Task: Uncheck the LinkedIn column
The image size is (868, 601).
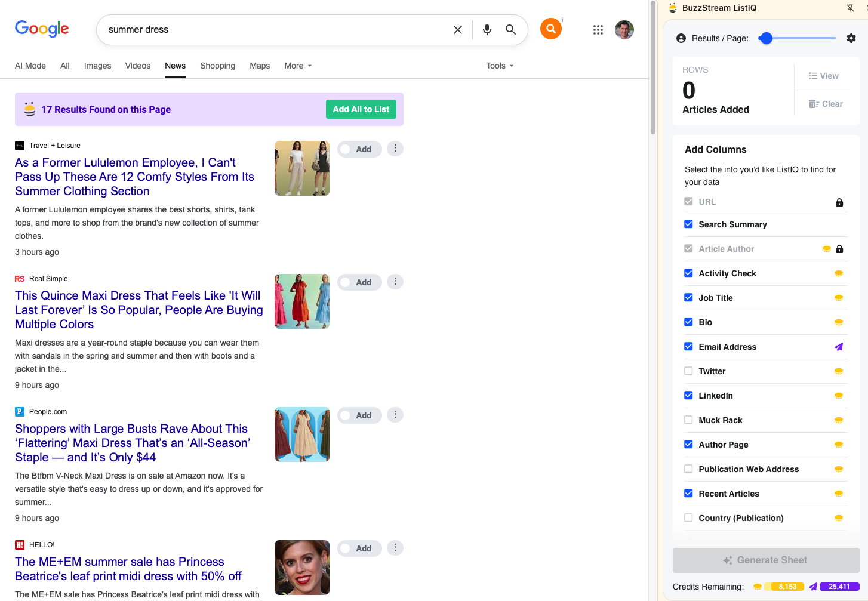Action: pos(688,396)
